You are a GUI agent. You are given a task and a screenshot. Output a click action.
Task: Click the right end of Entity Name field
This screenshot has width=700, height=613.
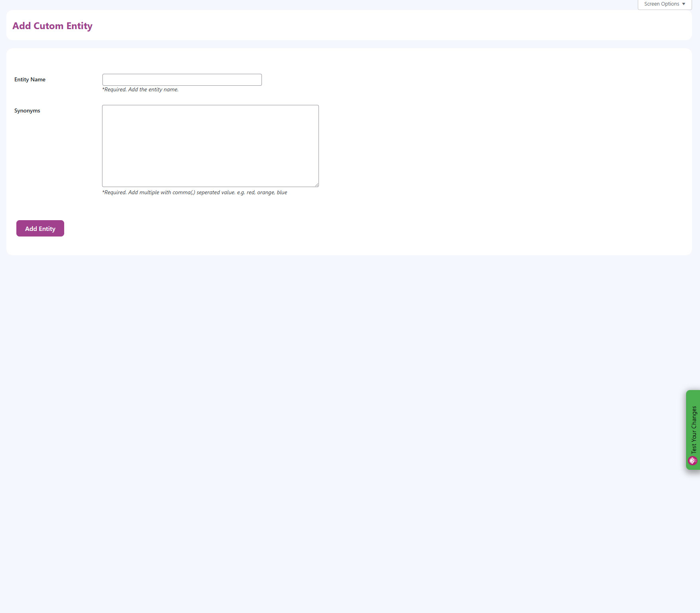point(257,80)
